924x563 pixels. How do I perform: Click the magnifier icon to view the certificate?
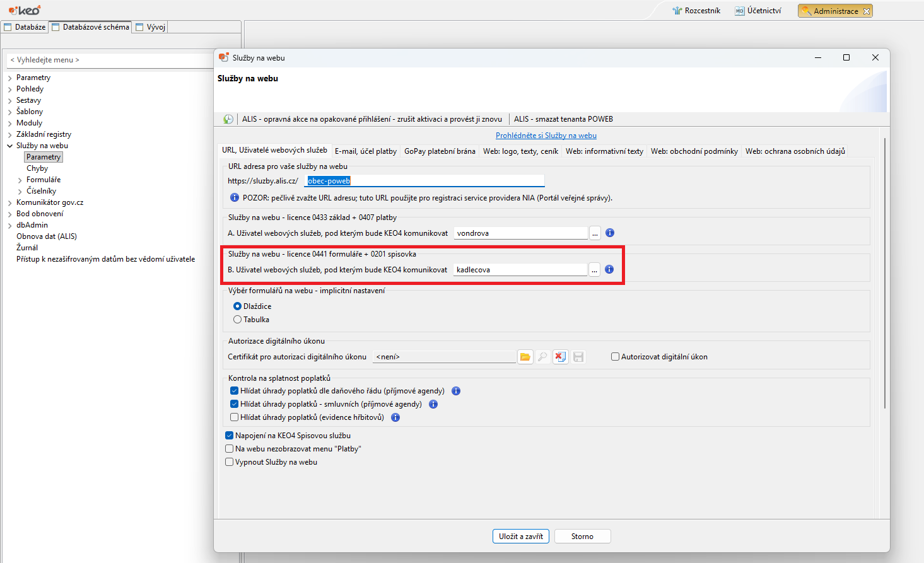(543, 356)
